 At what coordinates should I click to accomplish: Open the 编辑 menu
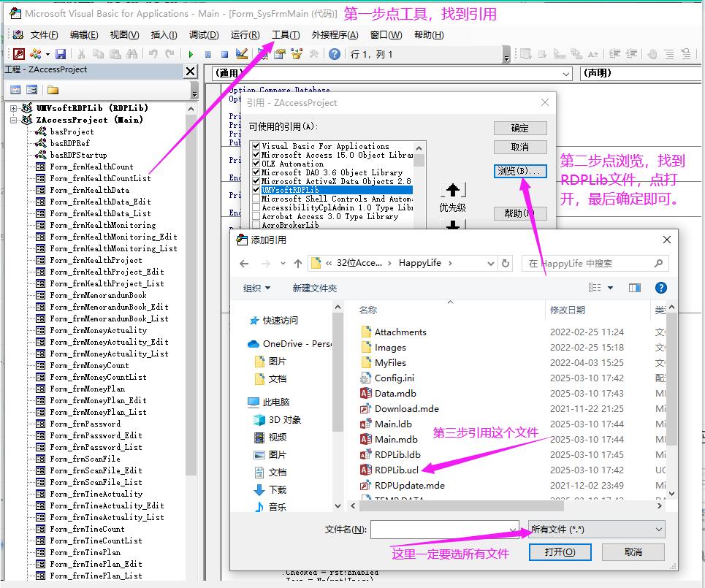coord(83,35)
